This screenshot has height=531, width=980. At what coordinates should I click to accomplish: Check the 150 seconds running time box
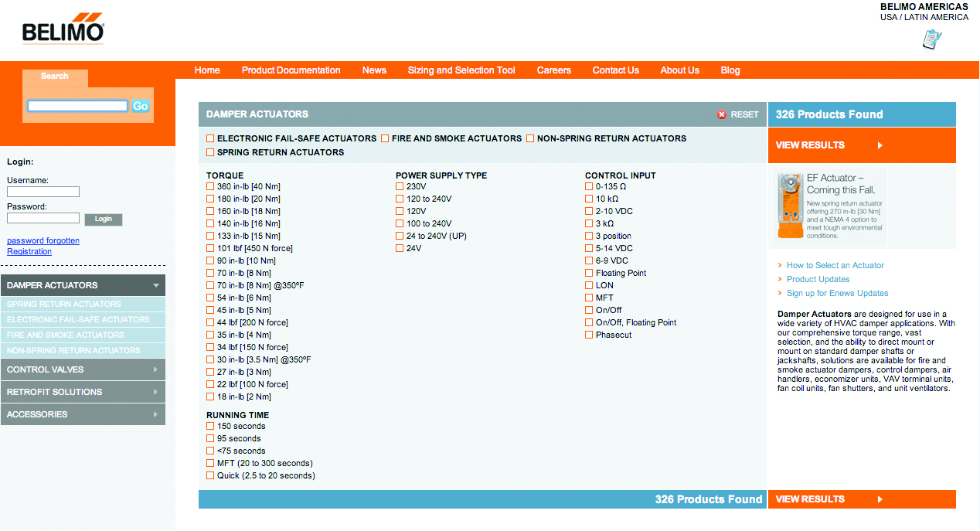coord(210,426)
